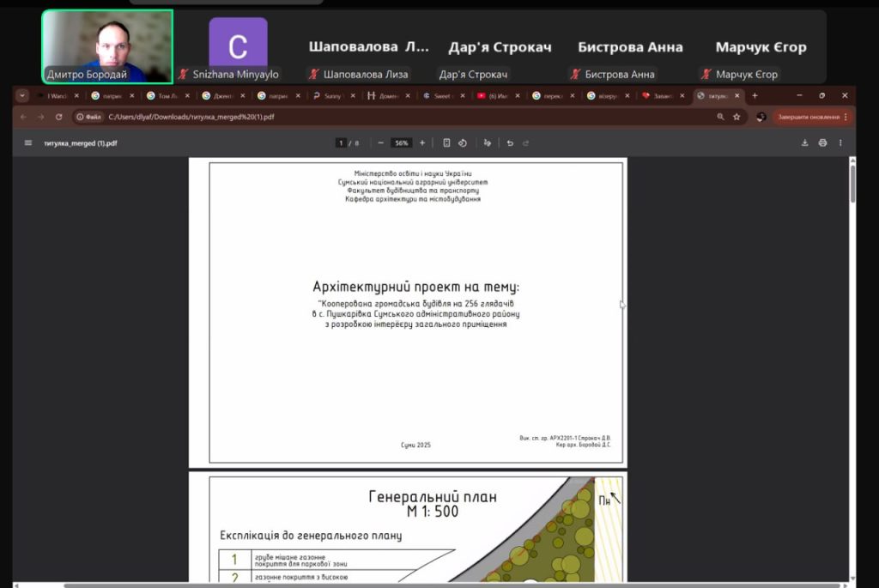This screenshot has height=588, width=879.
Task: Select Дар'я Строкач participant tile
Action: coord(500,47)
